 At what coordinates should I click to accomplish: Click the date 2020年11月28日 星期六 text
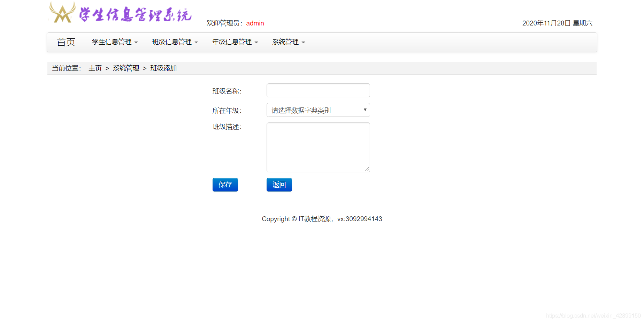tap(557, 23)
